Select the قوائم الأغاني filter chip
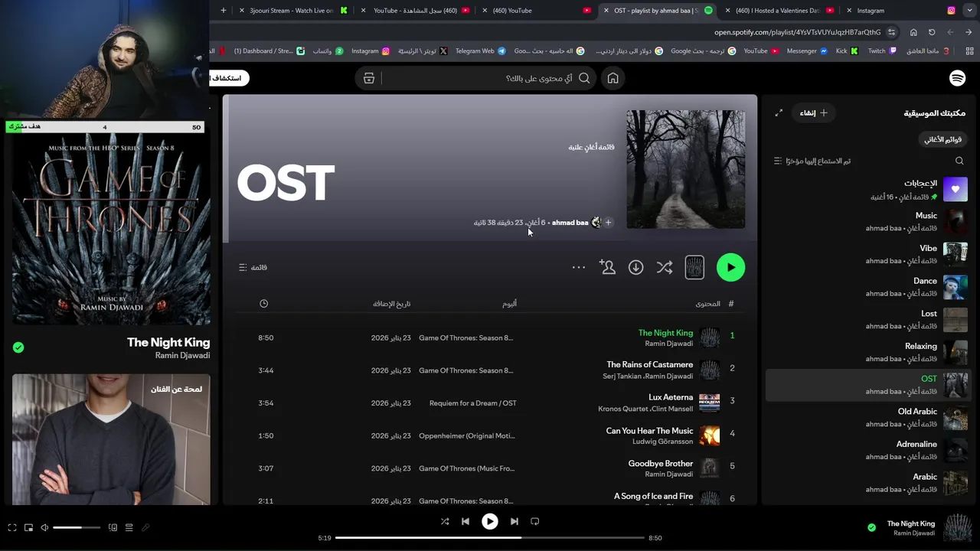Screen dimensions: 980x551 point(942,139)
